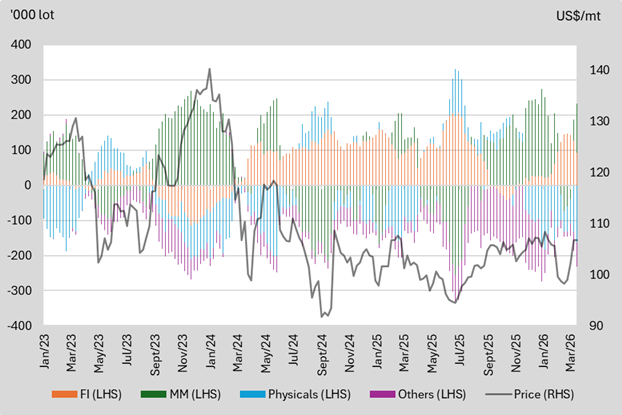Click the purple Others (LHS) legend swatch
The width and height of the screenshot is (622, 415).
click(382, 394)
